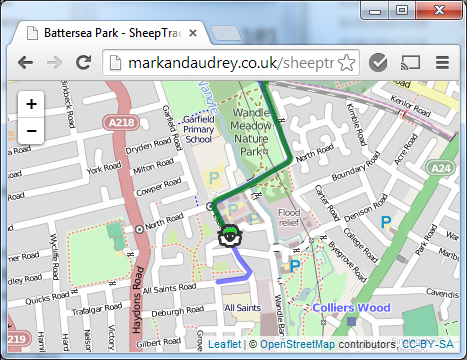This screenshot has height=360, width=467.
Task: Open the Chrome hamburger menu
Action: click(442, 62)
